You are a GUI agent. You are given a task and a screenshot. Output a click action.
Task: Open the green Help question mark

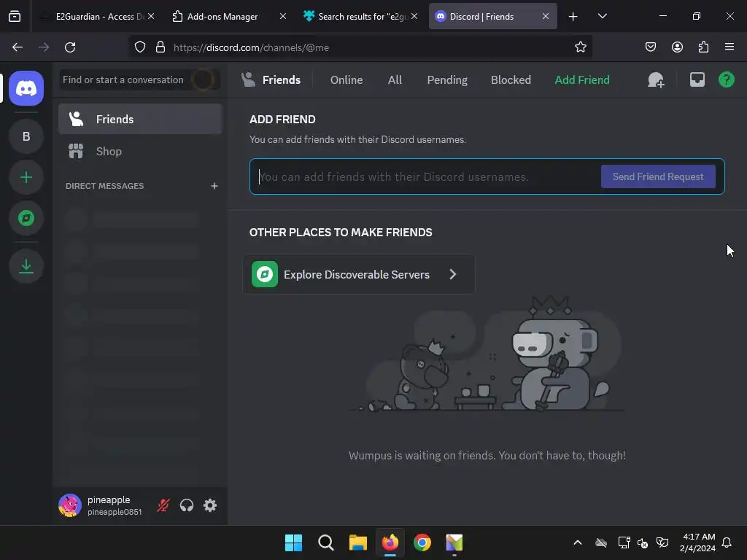coord(727,79)
